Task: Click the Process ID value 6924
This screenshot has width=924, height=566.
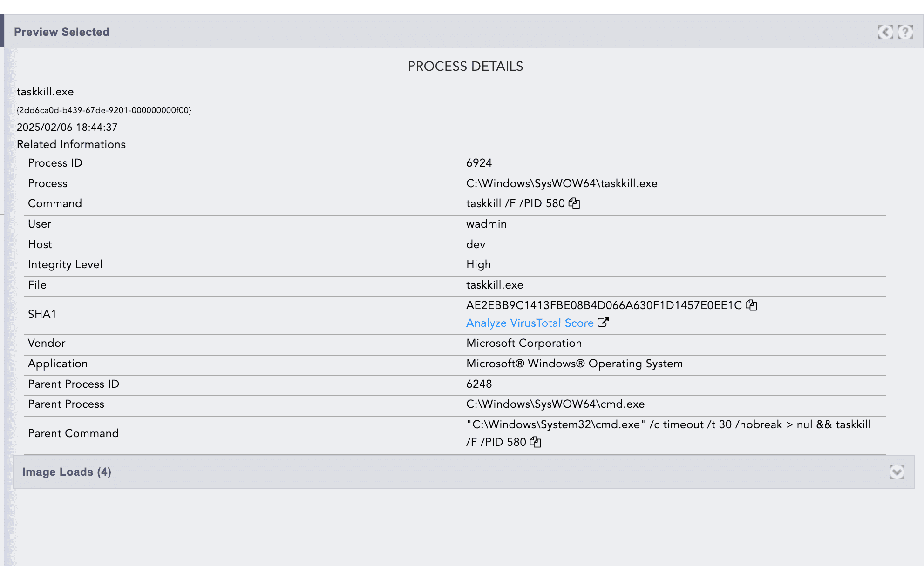Action: coord(479,163)
